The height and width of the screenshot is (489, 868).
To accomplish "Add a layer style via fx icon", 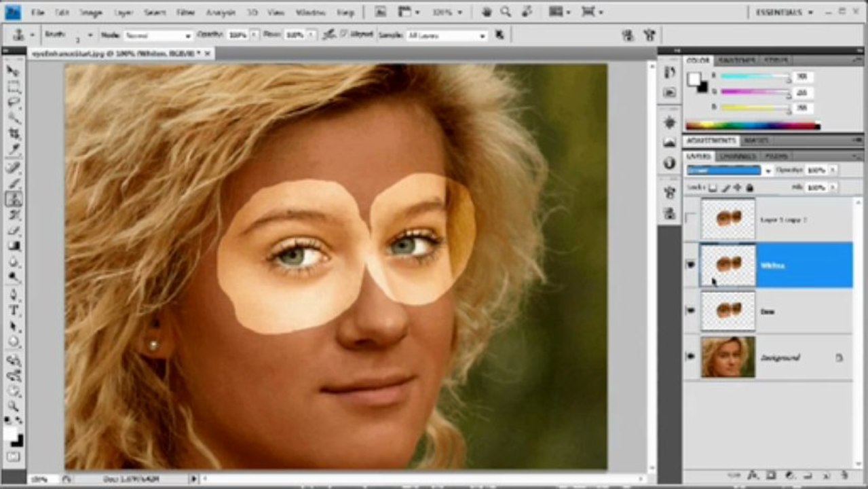I will point(753,475).
